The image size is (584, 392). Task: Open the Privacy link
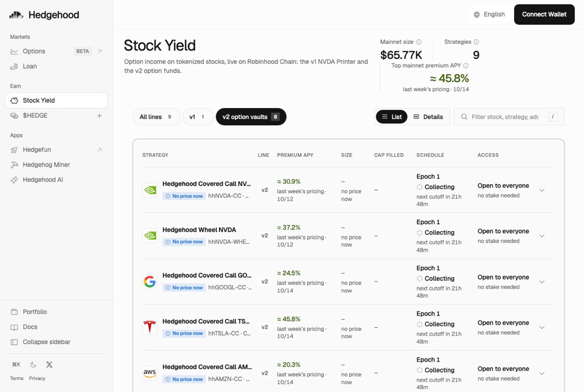(x=37, y=378)
